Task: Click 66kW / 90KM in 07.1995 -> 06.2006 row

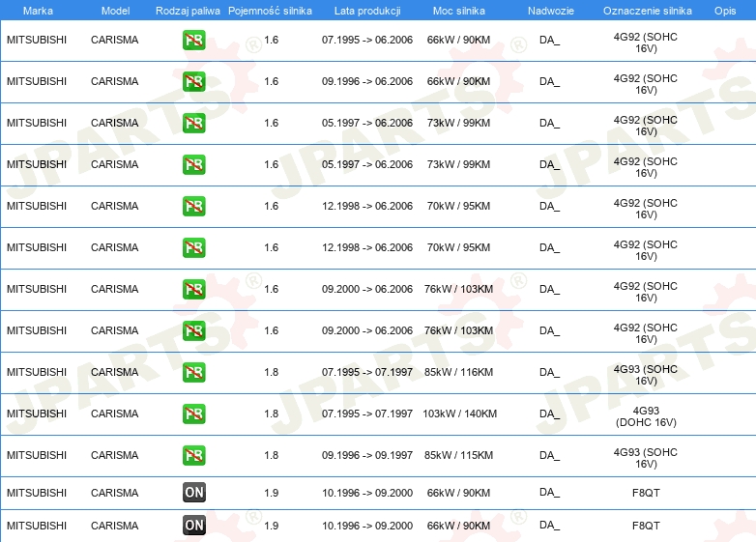Action: click(458, 40)
